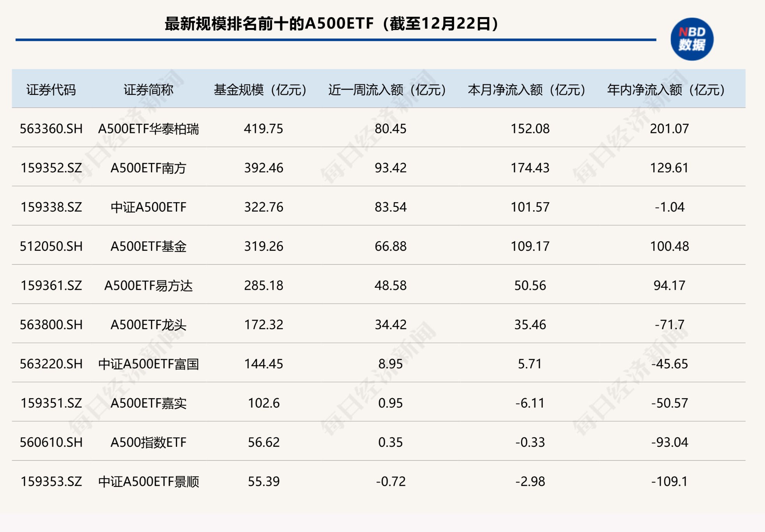Click the 中证A500ETF景顺 fund name

click(x=148, y=481)
